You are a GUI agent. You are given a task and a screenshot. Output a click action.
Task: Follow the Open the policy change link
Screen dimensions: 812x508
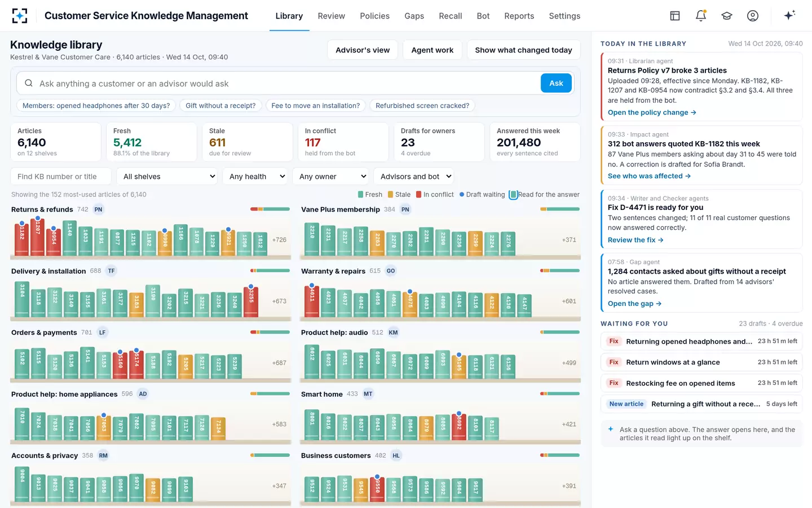652,112
